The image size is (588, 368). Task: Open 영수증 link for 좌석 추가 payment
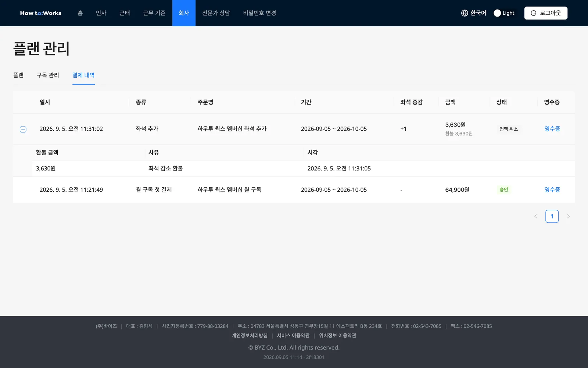pos(552,129)
